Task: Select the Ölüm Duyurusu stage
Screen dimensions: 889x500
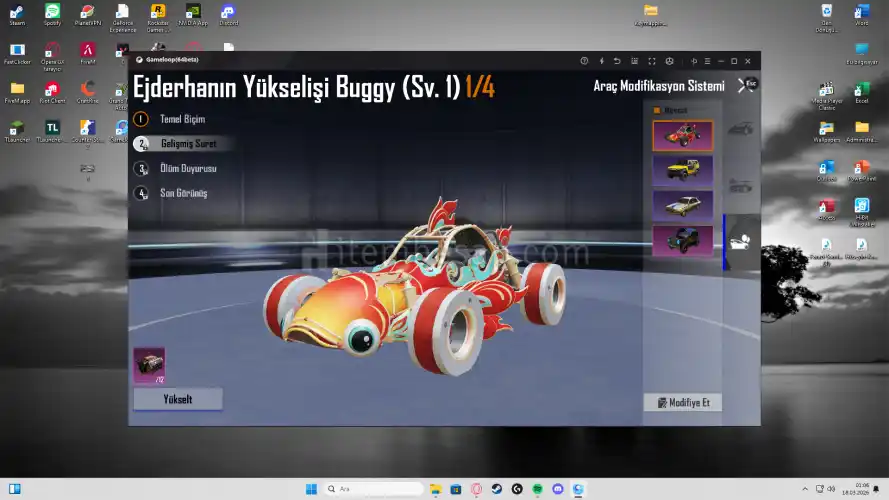Action: (187, 168)
